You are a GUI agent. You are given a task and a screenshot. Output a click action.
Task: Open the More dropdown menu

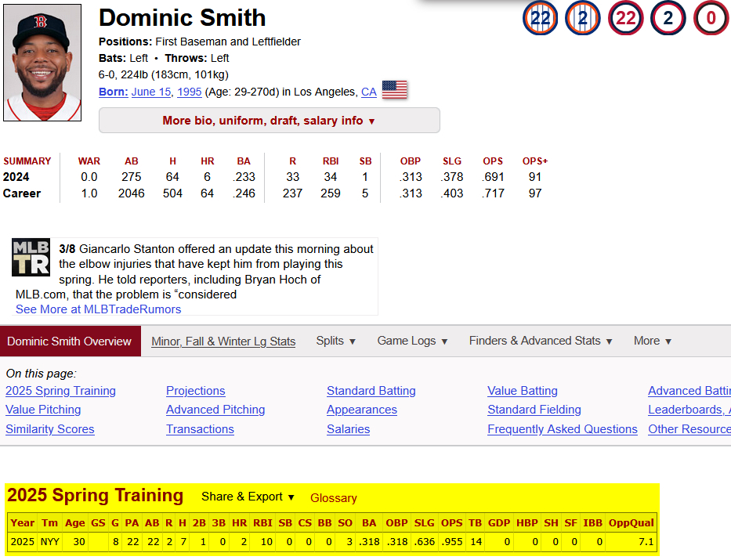(652, 341)
